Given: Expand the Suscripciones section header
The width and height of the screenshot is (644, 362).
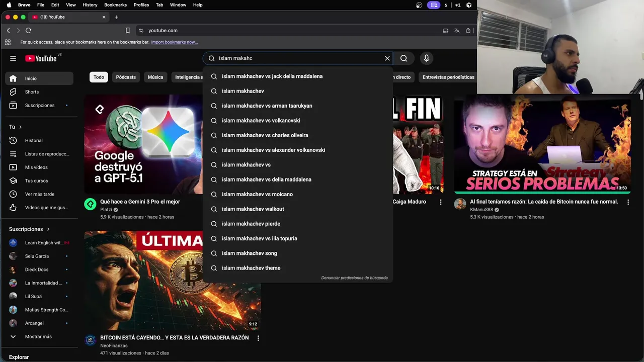Looking at the screenshot, I should pos(29,229).
